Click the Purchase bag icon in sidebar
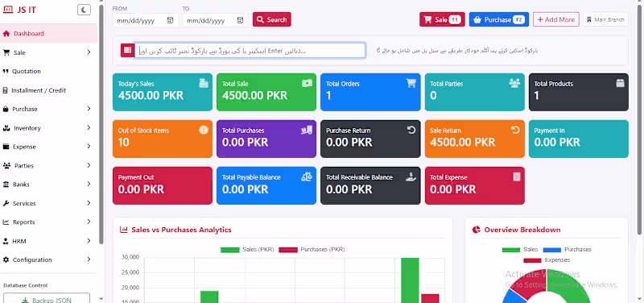 [x=6, y=109]
